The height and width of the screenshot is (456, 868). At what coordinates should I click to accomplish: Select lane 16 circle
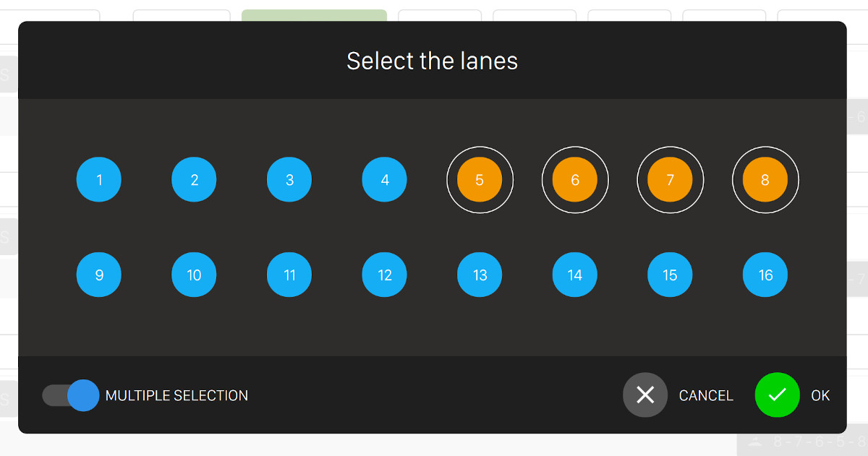[x=765, y=275]
